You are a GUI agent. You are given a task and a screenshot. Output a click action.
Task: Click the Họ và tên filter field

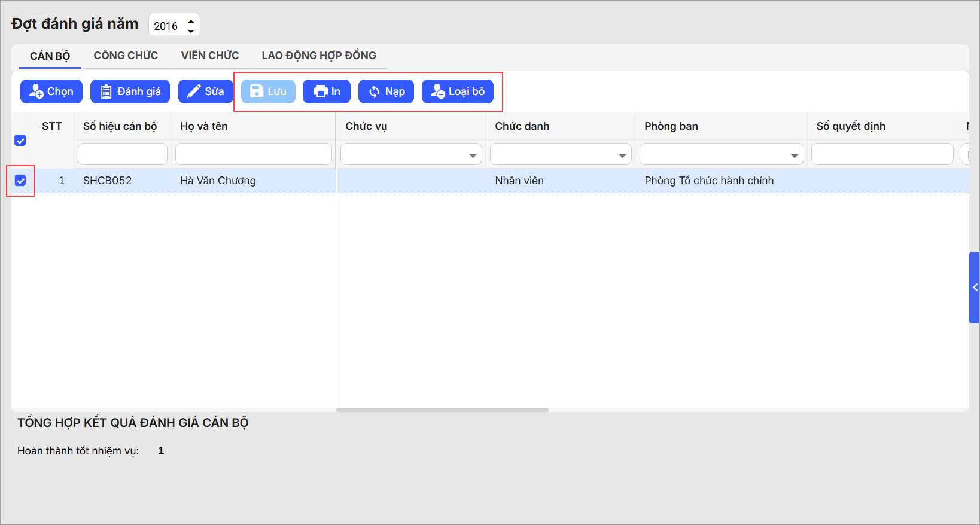[x=253, y=154]
